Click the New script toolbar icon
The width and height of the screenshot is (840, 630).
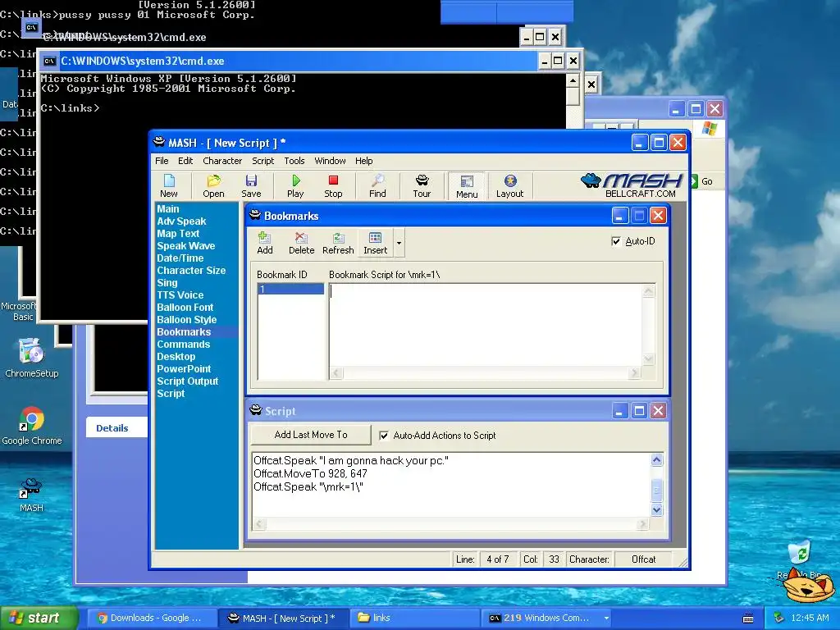169,186
